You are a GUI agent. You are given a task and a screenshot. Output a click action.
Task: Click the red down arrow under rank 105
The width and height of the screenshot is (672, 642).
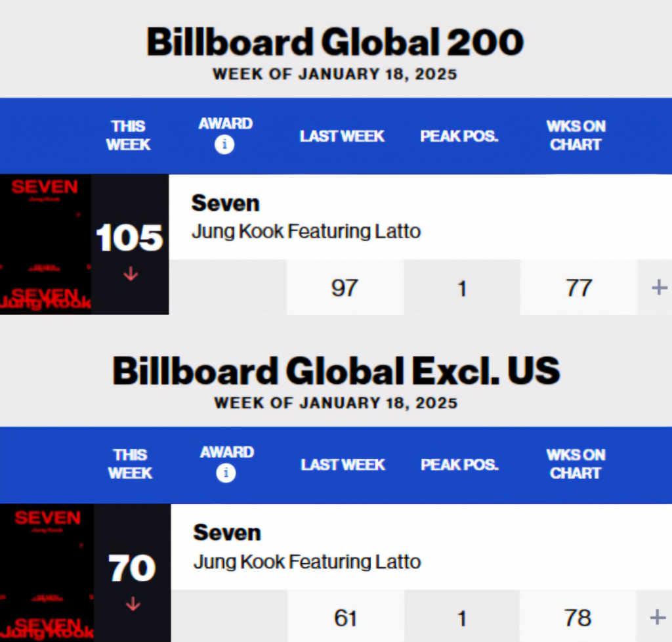(x=131, y=274)
